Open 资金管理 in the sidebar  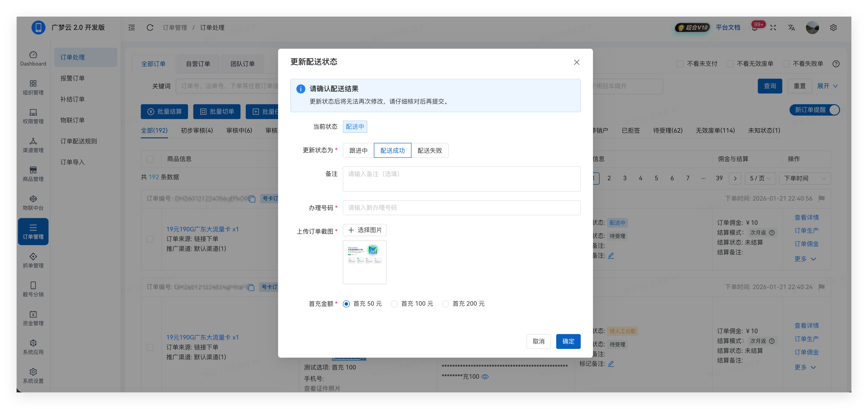click(33, 318)
